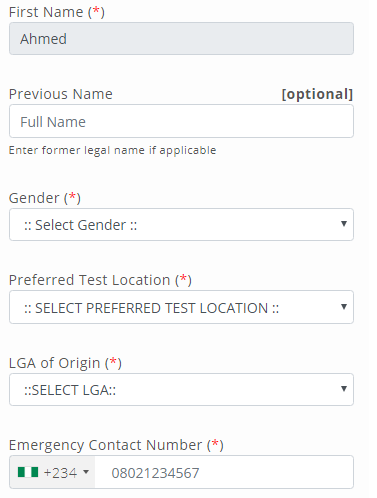Screen dimensions: 377x498
Task: Click the Previous Name label
Action: tap(61, 94)
